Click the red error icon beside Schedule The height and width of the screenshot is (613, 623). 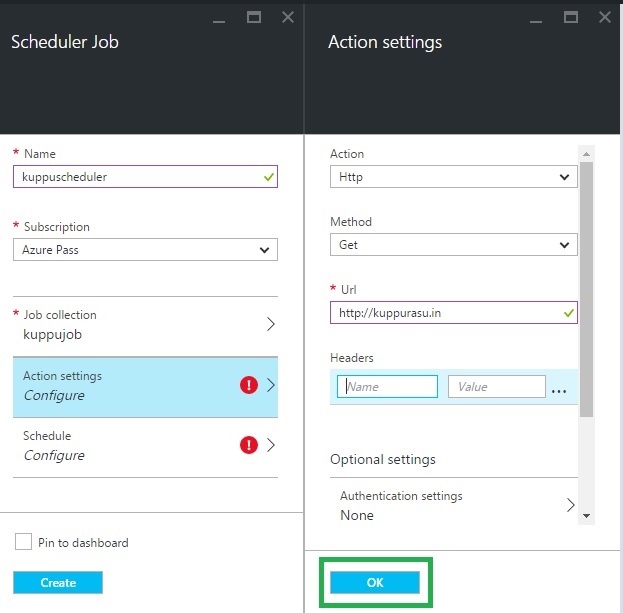[250, 445]
